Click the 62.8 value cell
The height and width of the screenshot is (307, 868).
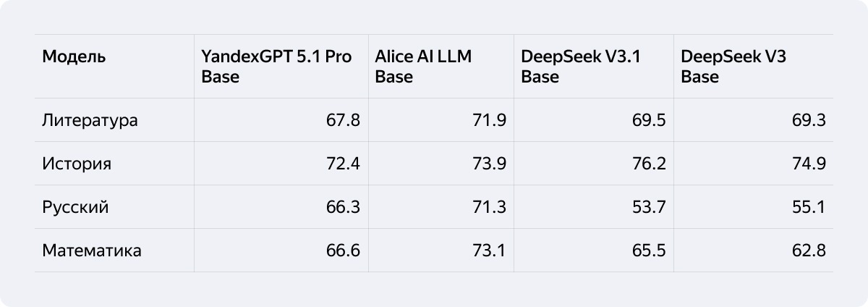point(809,251)
